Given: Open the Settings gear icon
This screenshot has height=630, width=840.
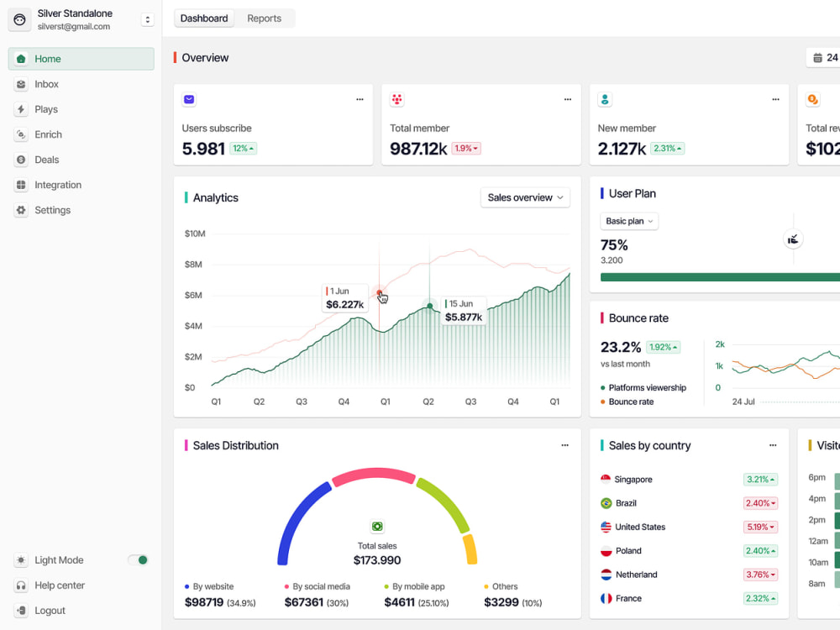Looking at the screenshot, I should pyautogui.click(x=21, y=210).
